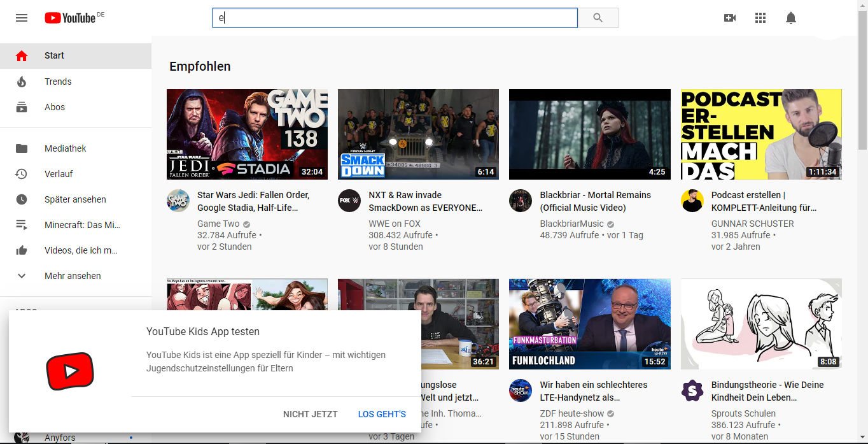Viewport: 868px width, 444px height.
Task: Open Verlauf history page
Action: coord(59,174)
